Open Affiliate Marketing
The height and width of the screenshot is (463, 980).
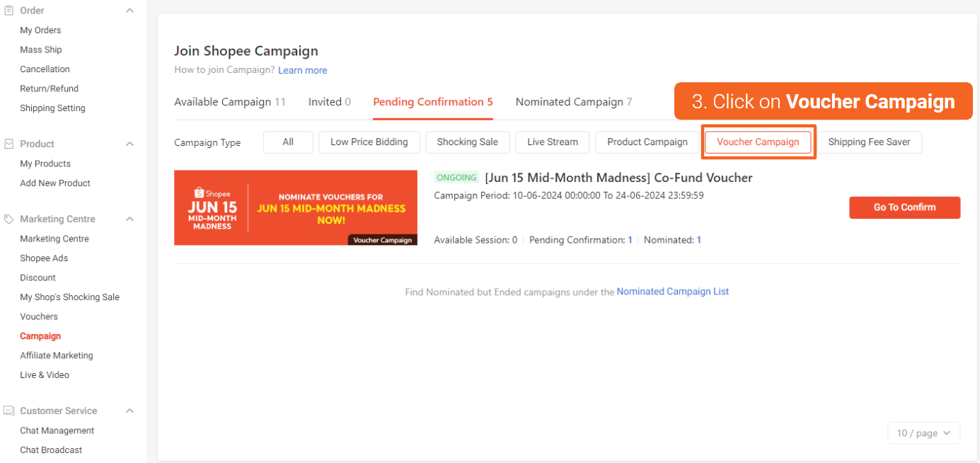57,355
